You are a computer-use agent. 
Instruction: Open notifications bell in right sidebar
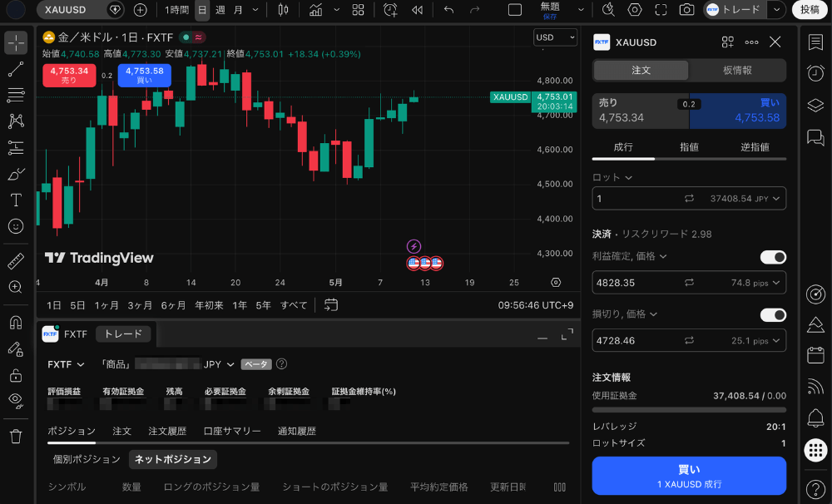pos(815,418)
